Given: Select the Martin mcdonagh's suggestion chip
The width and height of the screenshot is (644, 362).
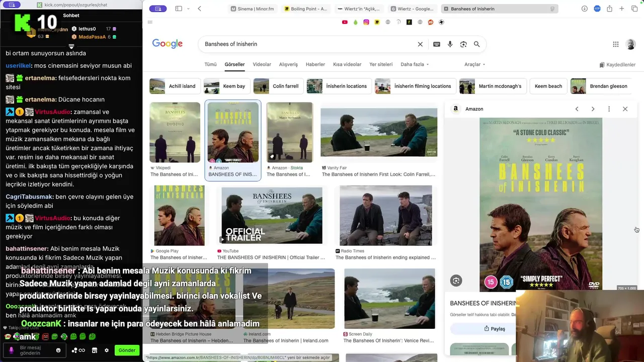Looking at the screenshot, I should pyautogui.click(x=493, y=86).
